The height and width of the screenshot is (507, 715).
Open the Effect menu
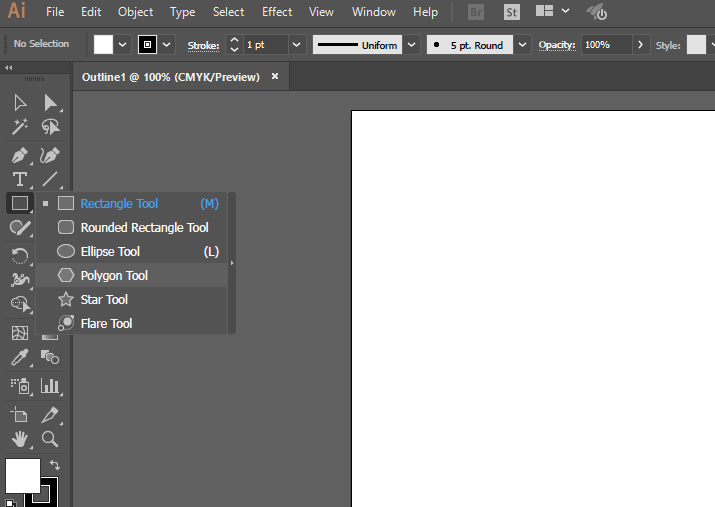click(277, 12)
